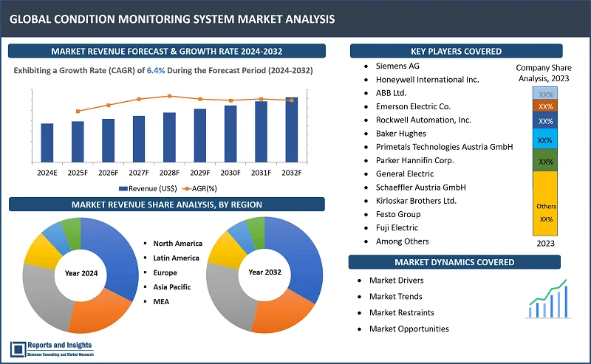This screenshot has height=364, width=591.
Task: Click the 2029F revenue bar
Action: pyautogui.click(x=199, y=136)
